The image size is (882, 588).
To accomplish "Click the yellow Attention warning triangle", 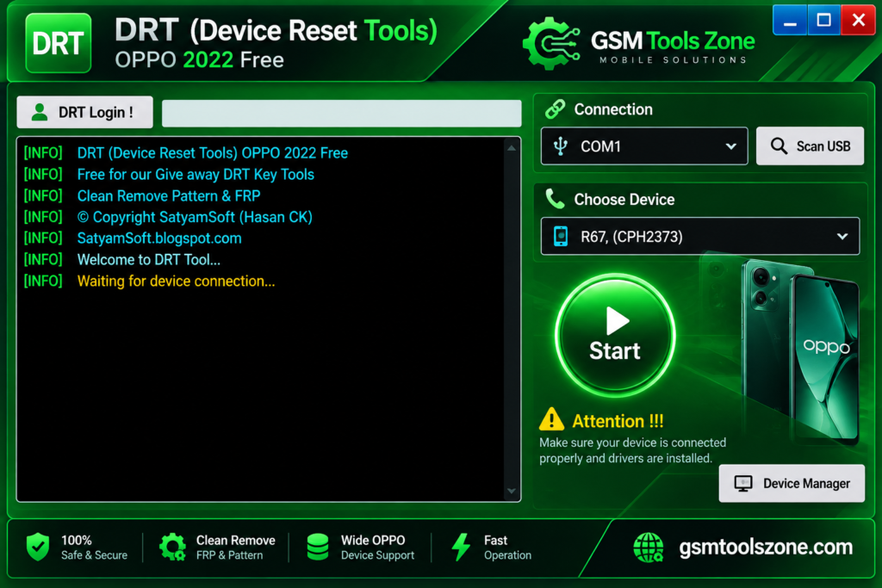I will click(551, 419).
